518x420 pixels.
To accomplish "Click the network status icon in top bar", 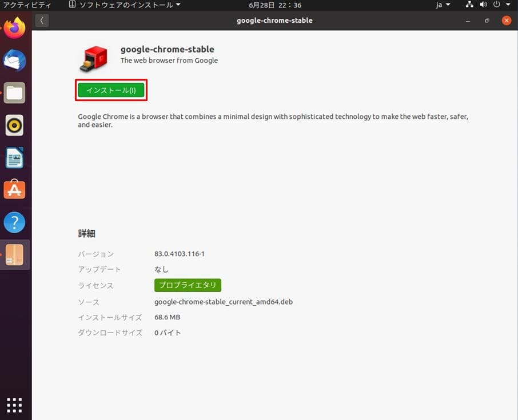I will pos(469,5).
